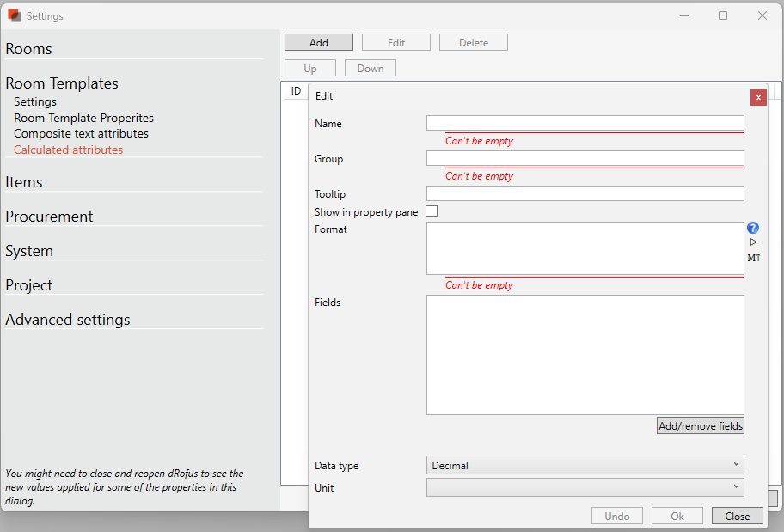The width and height of the screenshot is (784, 532).
Task: Click into the Format text area
Action: [x=585, y=248]
